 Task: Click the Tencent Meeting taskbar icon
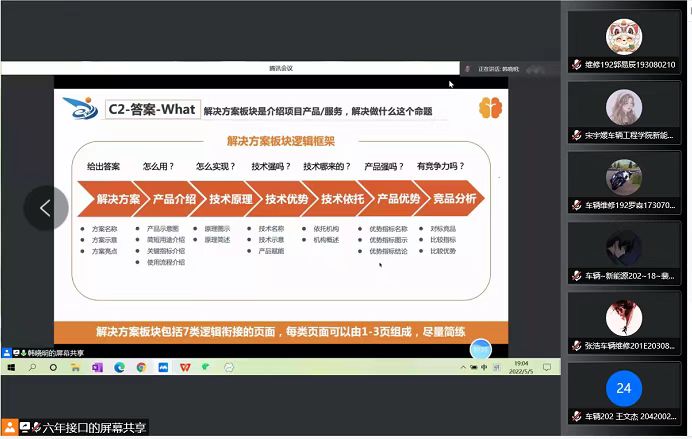[162, 367]
